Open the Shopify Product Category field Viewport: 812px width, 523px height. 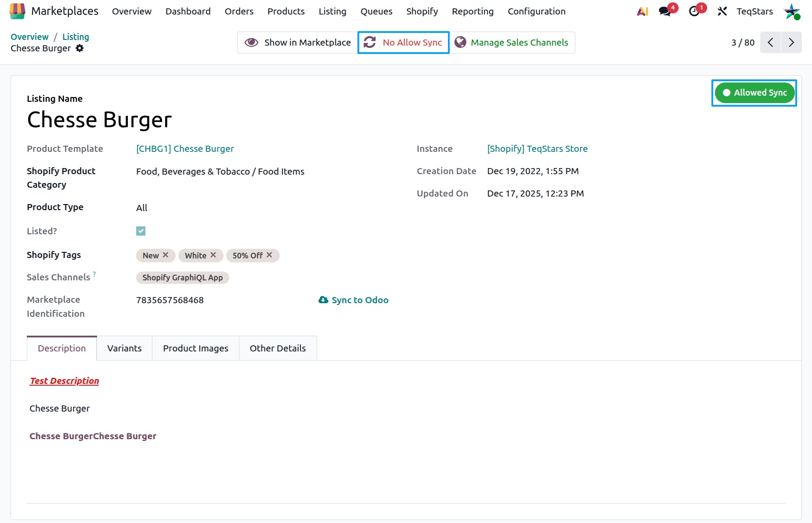tap(220, 172)
